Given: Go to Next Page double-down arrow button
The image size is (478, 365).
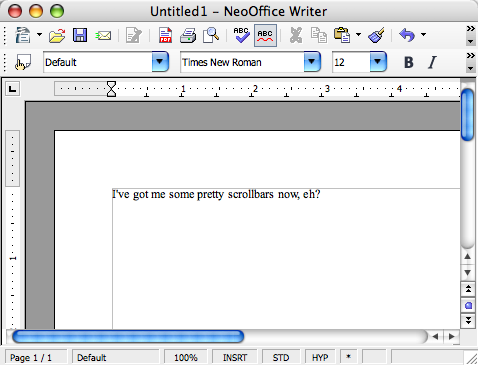Looking at the screenshot, I should [x=468, y=321].
